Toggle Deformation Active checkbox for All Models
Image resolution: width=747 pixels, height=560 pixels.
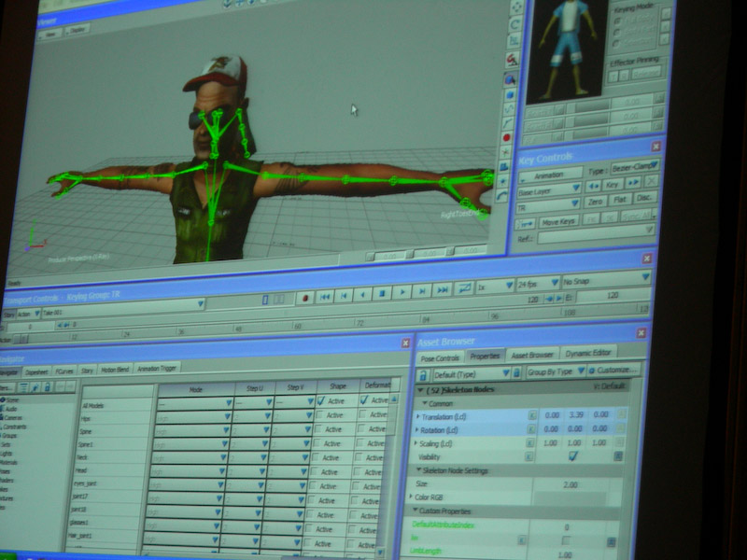[x=364, y=400]
